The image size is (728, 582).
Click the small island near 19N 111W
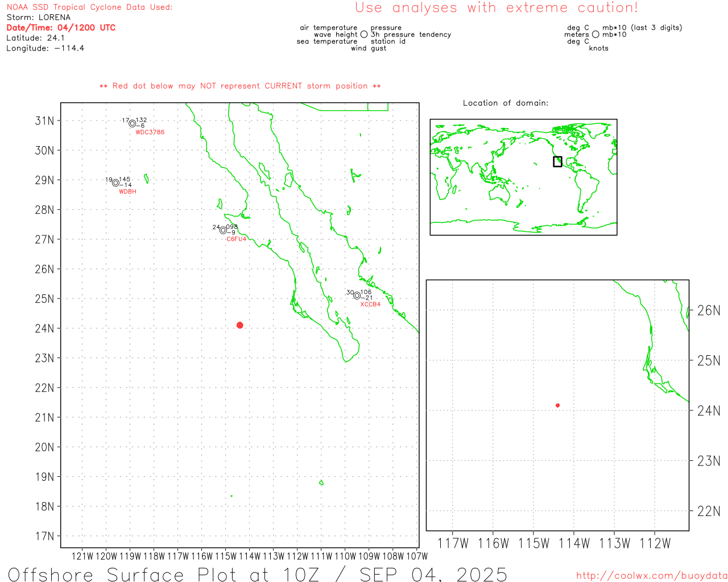321,483
